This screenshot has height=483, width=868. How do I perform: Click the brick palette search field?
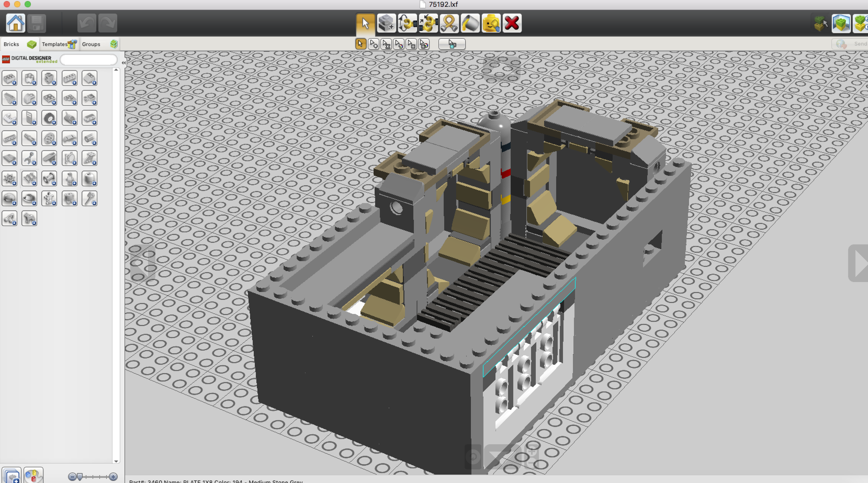click(89, 60)
